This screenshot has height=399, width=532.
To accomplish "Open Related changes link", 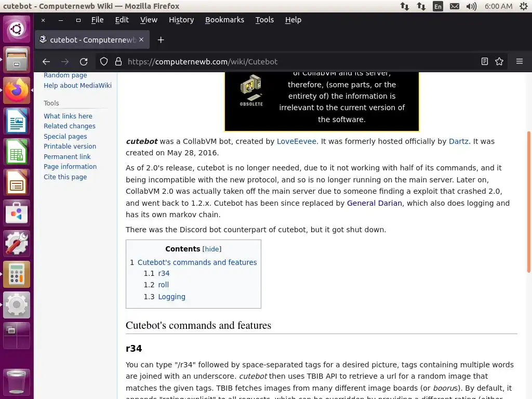I will [70, 126].
